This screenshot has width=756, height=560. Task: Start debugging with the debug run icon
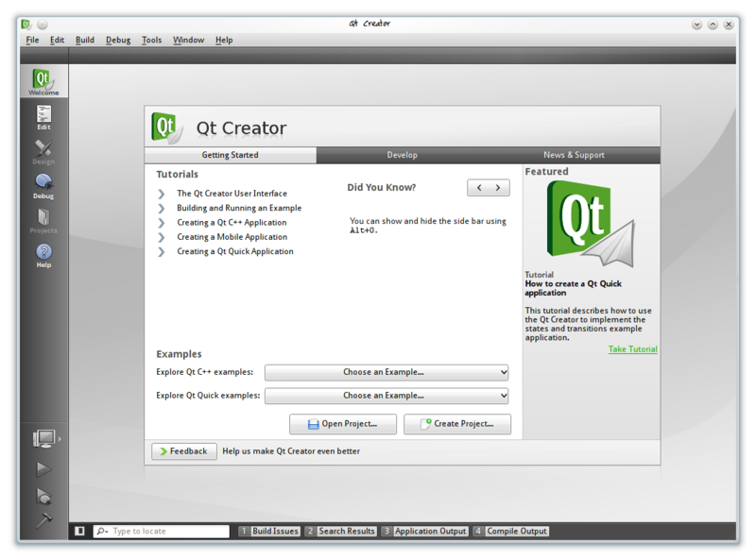click(43, 495)
